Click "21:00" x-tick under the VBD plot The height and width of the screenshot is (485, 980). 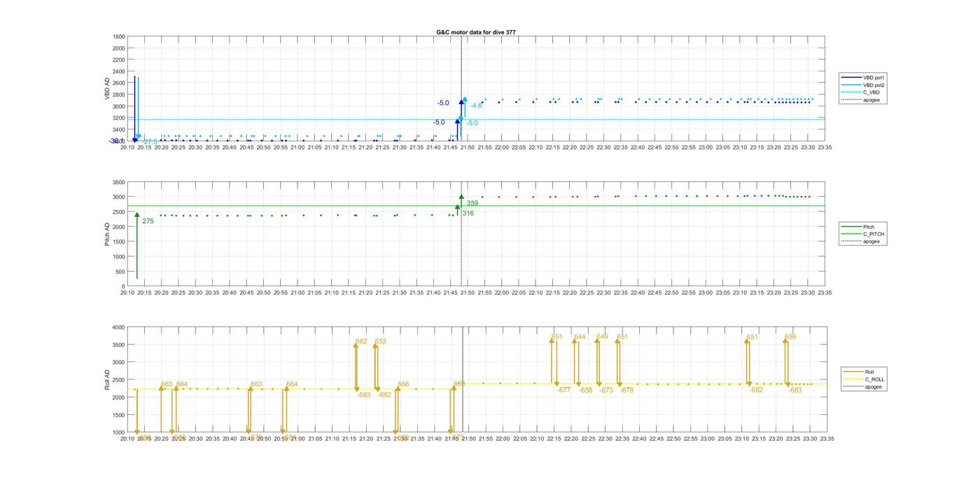click(297, 148)
